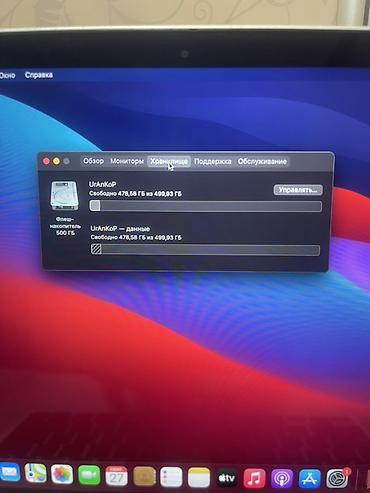
Task: Click the UrAnKoP — данные volume label
Action: point(120,228)
